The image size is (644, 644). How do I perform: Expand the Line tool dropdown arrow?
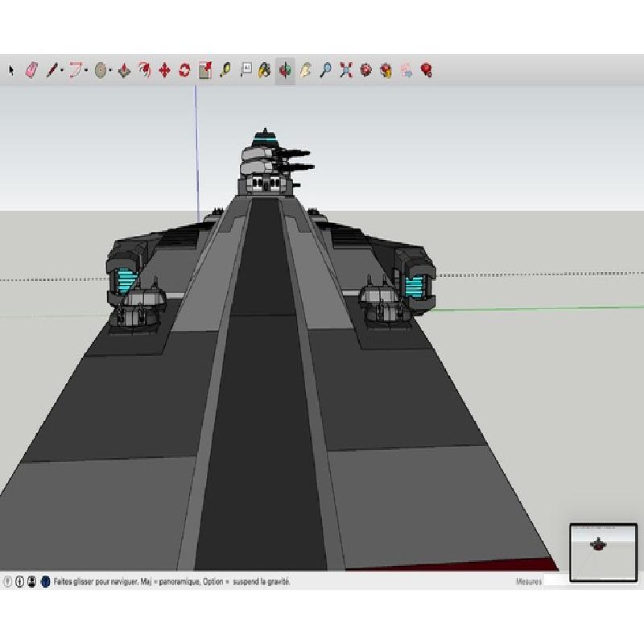tap(62, 72)
